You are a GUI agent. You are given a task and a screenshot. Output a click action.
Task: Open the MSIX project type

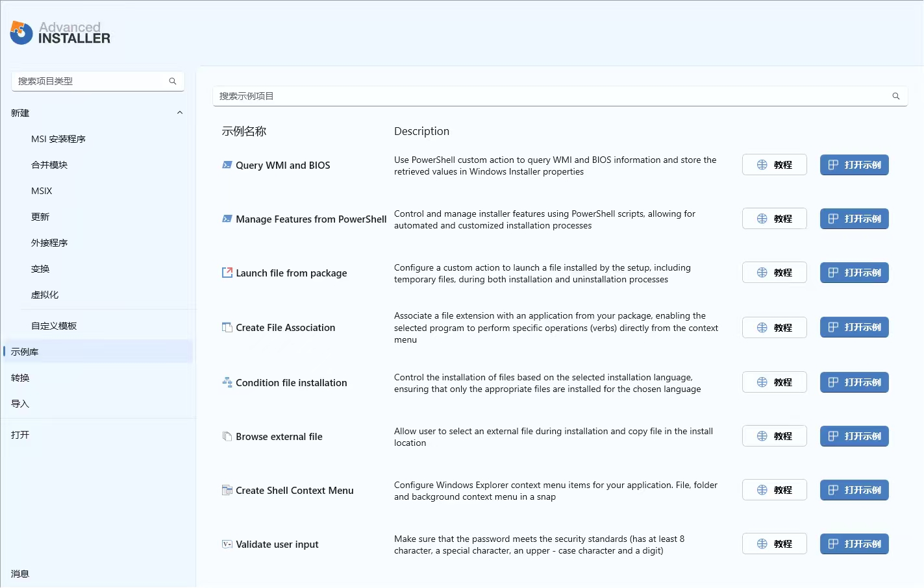pos(42,191)
